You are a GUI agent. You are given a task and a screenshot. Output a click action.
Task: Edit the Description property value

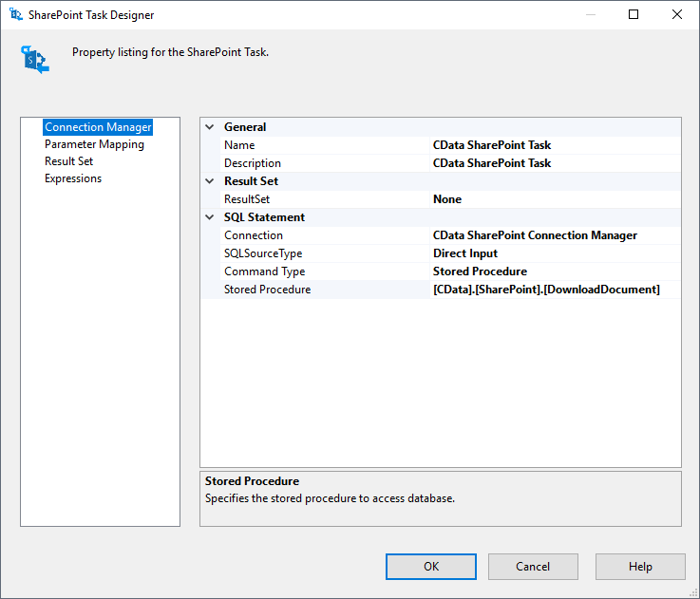[555, 163]
